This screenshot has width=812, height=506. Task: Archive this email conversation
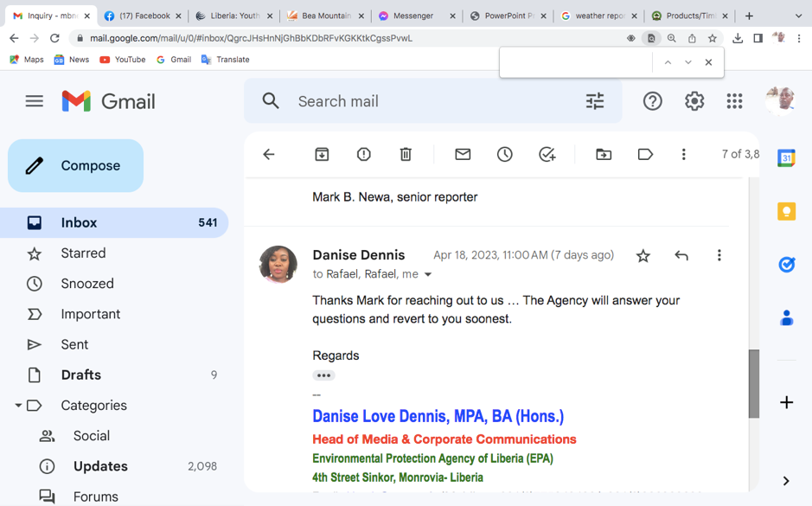(x=322, y=154)
